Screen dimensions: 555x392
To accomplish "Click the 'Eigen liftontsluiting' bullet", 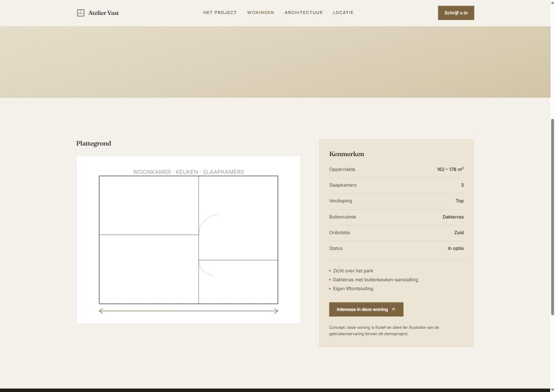I will 353,288.
